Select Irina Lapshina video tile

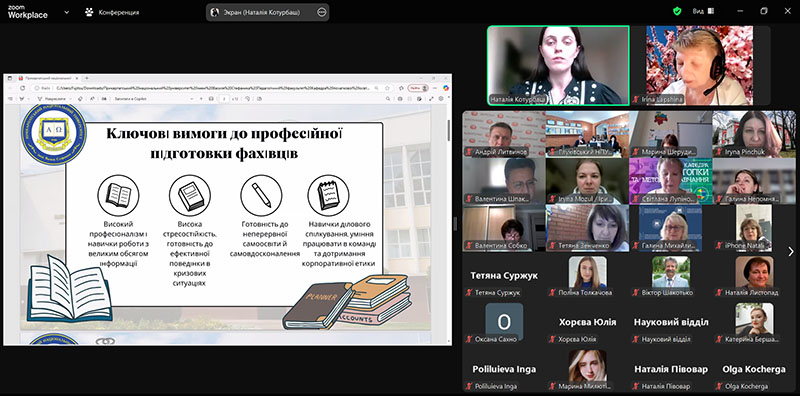coord(699,65)
